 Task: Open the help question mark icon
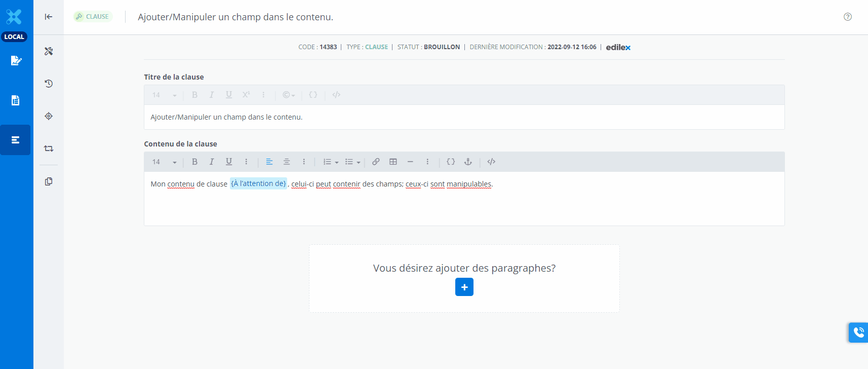click(848, 17)
